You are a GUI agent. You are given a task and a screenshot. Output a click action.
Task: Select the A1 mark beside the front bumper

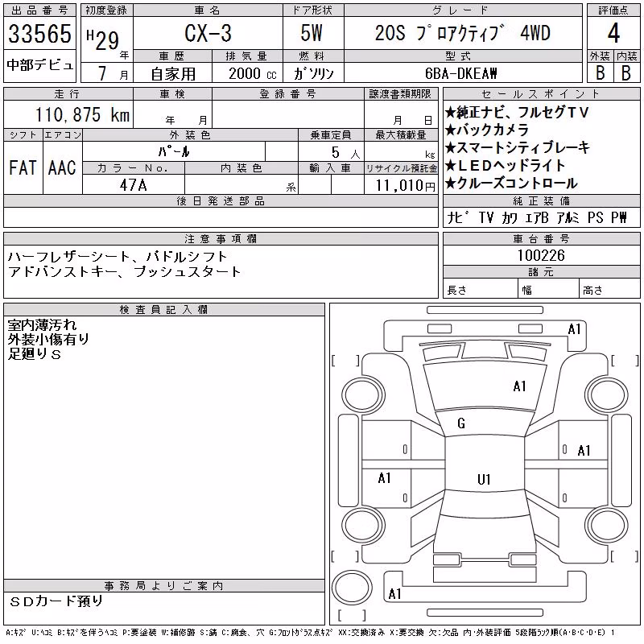coord(574,329)
